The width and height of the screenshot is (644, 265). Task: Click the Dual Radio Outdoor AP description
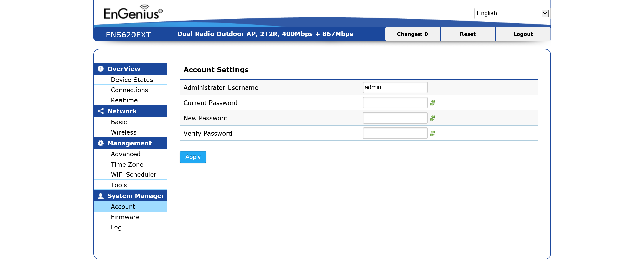tap(265, 34)
